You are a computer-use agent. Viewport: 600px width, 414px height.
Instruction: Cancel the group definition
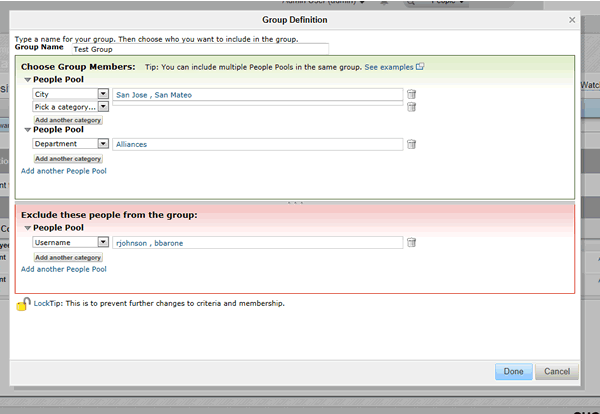pyautogui.click(x=557, y=372)
